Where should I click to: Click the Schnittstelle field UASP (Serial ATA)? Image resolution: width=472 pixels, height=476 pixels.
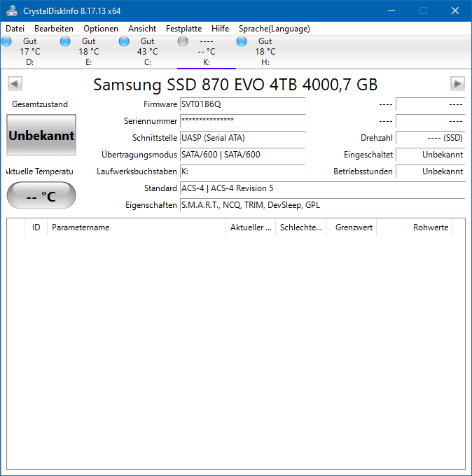pyautogui.click(x=243, y=138)
